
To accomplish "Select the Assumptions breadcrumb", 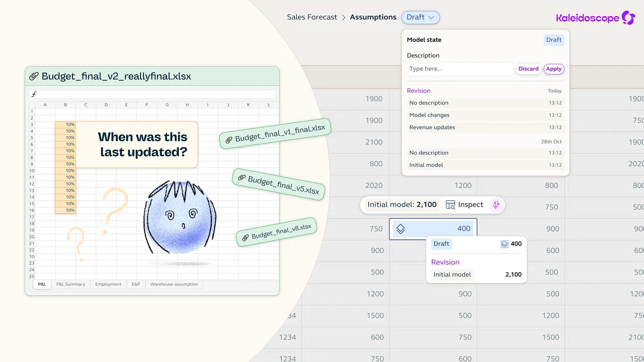I will coord(373,17).
